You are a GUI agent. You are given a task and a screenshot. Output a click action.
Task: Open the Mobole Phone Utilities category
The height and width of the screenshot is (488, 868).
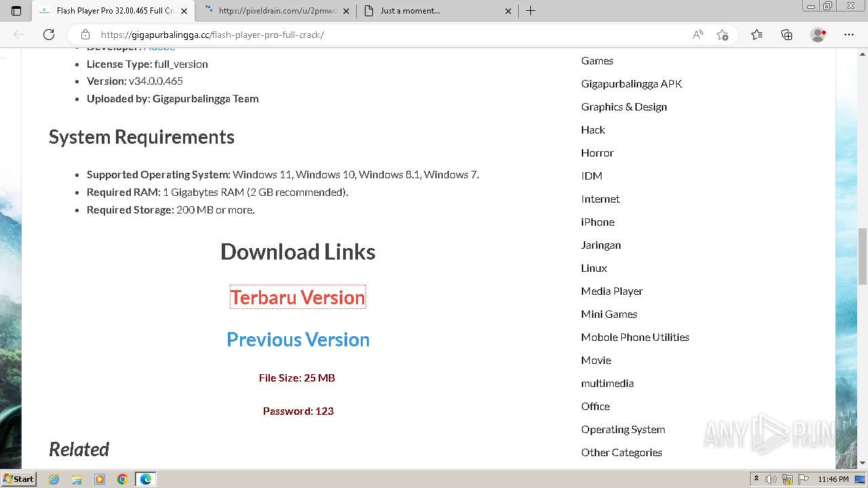point(635,337)
